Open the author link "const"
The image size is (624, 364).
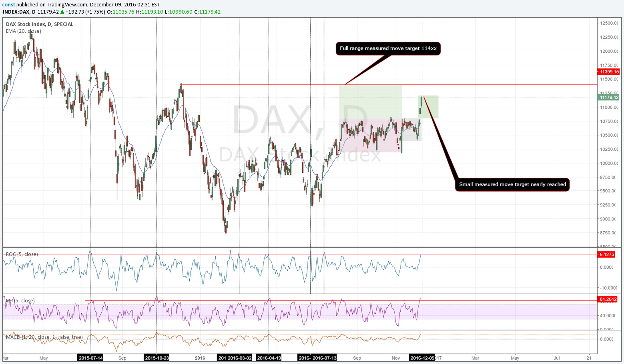(9, 5)
